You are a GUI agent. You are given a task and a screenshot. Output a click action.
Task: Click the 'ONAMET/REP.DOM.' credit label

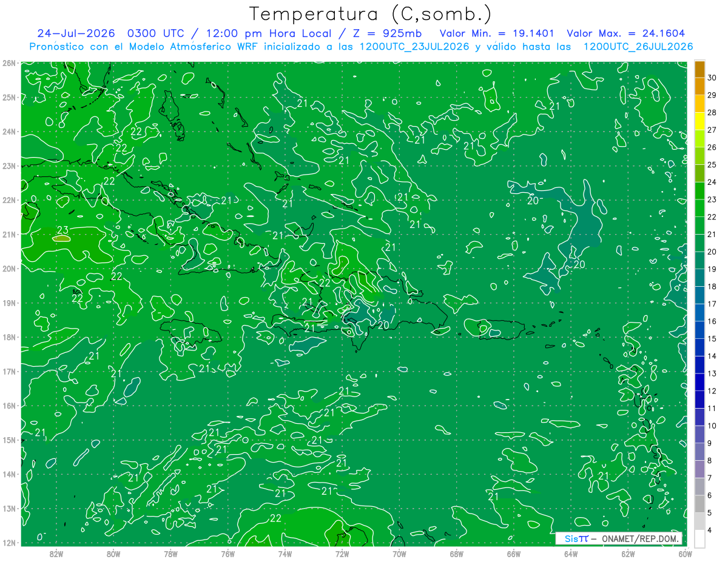tap(641, 538)
